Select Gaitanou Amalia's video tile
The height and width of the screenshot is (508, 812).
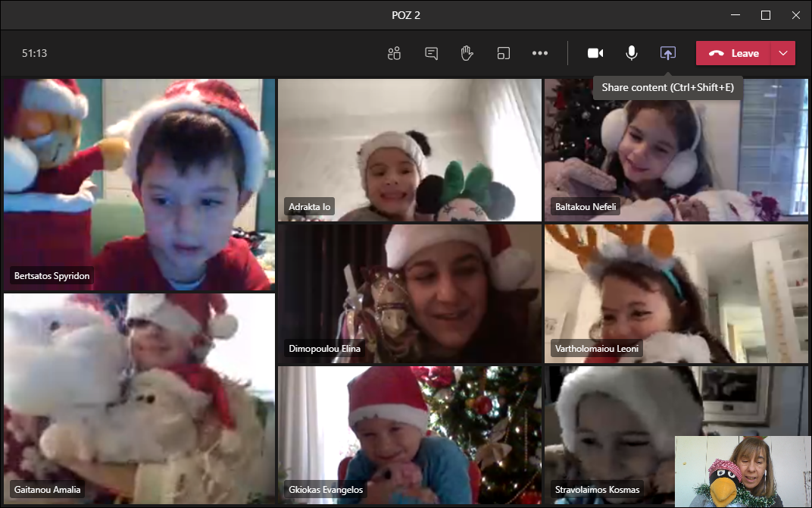point(139,399)
